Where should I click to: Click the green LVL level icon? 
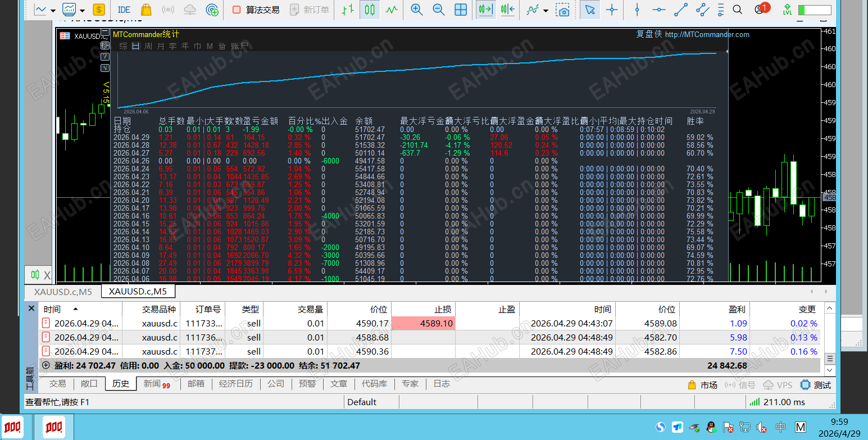pos(787,10)
